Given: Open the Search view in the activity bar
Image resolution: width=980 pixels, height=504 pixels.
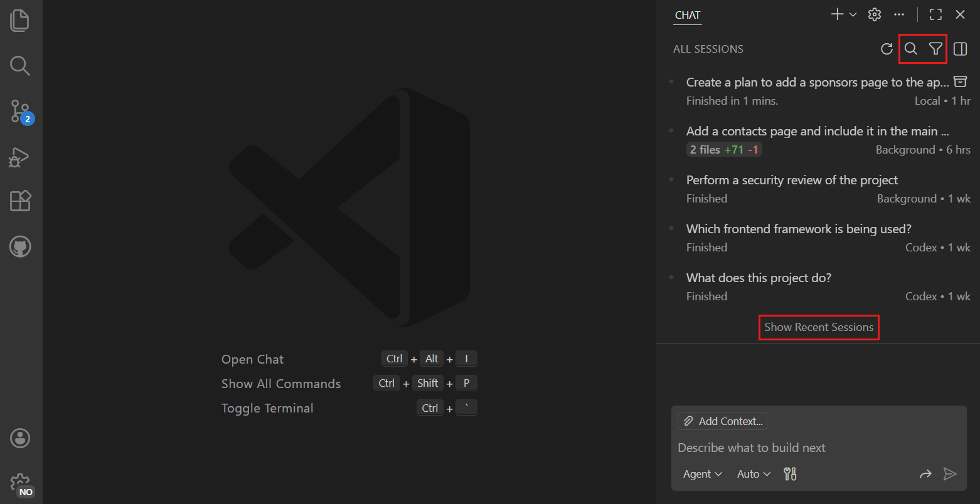Looking at the screenshot, I should 19,66.
